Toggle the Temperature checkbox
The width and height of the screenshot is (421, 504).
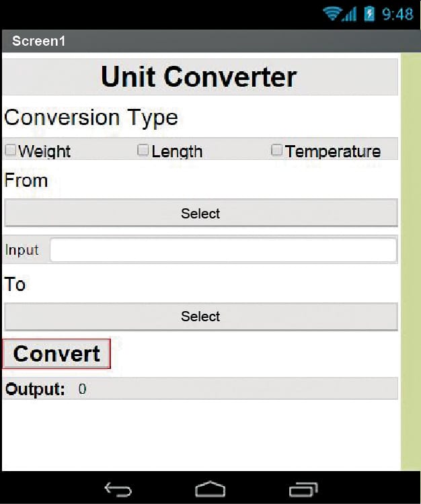click(x=276, y=151)
